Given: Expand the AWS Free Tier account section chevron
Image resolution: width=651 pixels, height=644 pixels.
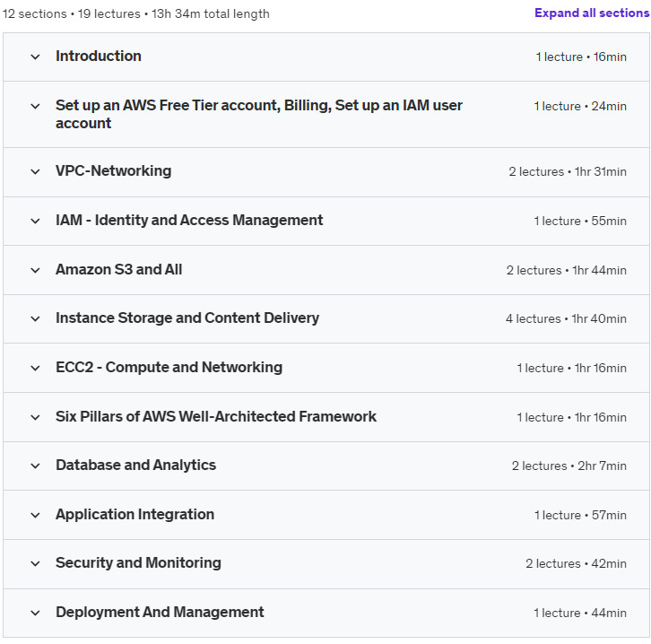Looking at the screenshot, I should [35, 106].
